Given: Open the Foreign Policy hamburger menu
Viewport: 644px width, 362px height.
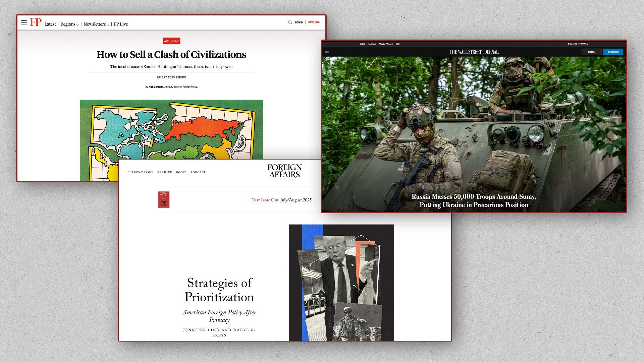Looking at the screenshot, I should [x=24, y=22].
